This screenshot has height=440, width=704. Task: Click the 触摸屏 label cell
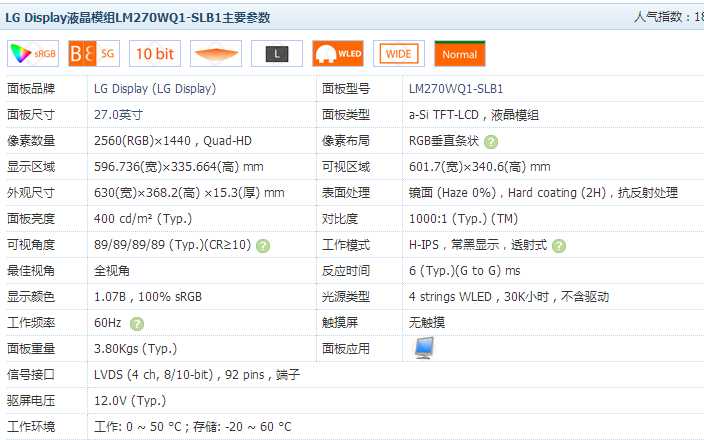[340, 322]
